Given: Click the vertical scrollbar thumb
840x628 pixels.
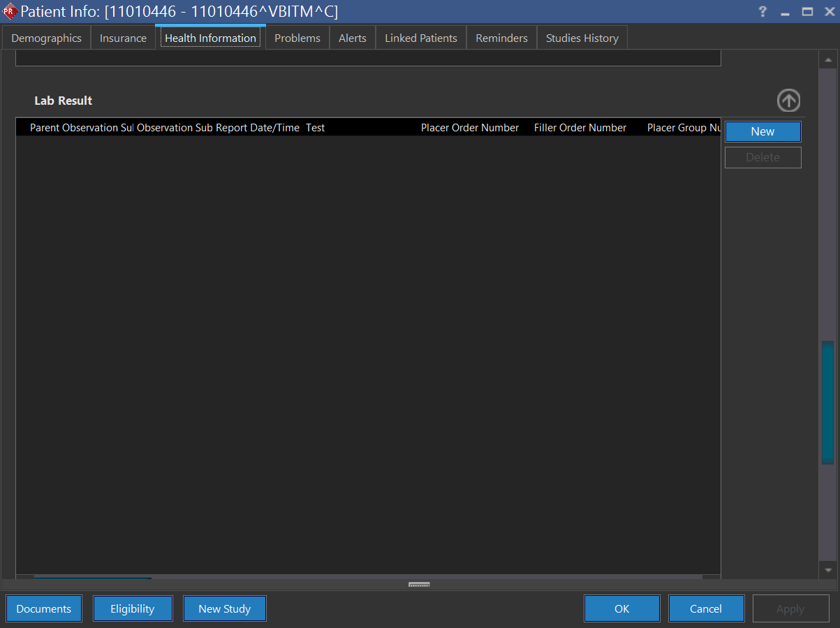Looking at the screenshot, I should pos(827,402).
